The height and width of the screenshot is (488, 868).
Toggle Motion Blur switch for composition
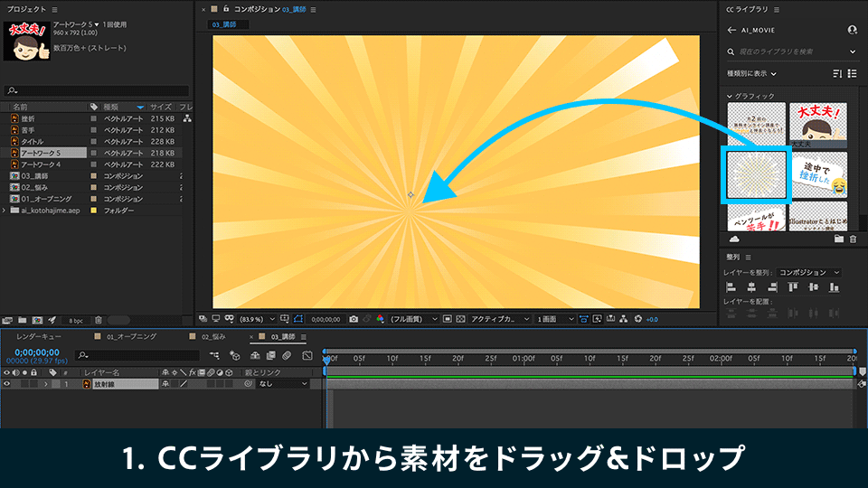[287, 355]
